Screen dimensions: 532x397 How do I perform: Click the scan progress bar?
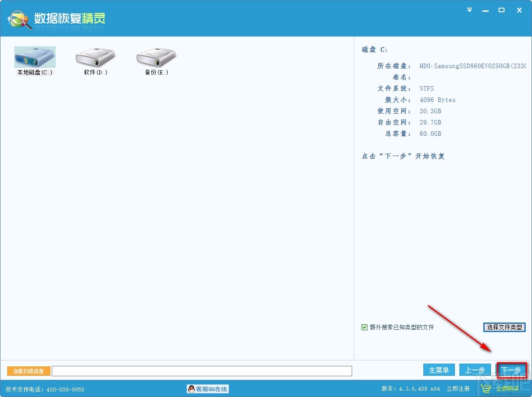(202, 371)
